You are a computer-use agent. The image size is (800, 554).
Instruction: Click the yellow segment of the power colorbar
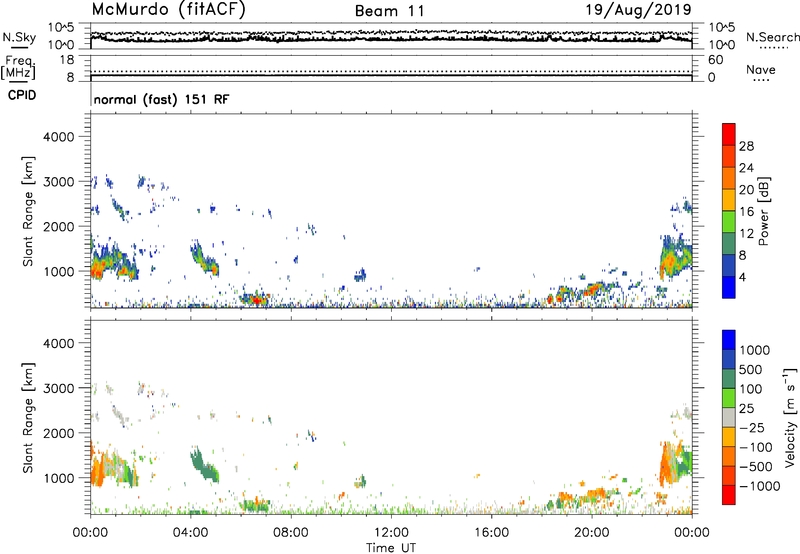(729, 199)
